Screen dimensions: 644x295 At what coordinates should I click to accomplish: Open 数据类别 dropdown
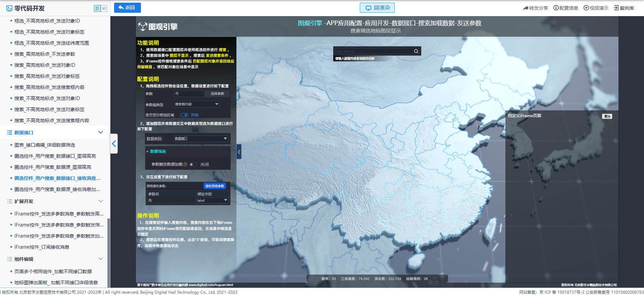point(201,139)
